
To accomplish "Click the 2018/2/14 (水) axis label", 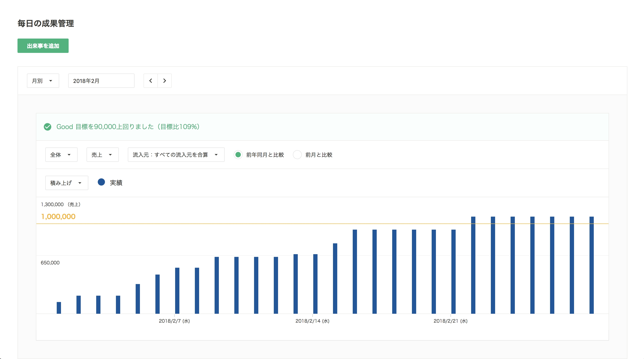I will pyautogui.click(x=312, y=321).
